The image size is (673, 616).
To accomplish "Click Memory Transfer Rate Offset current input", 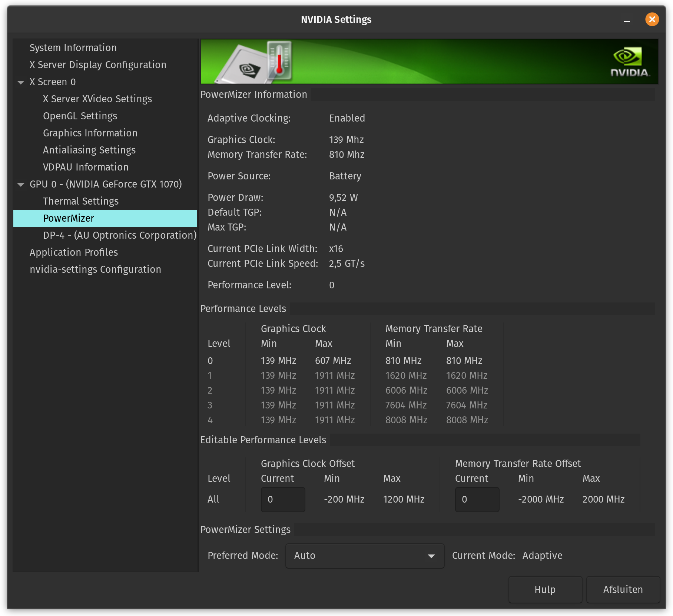I will tap(477, 500).
